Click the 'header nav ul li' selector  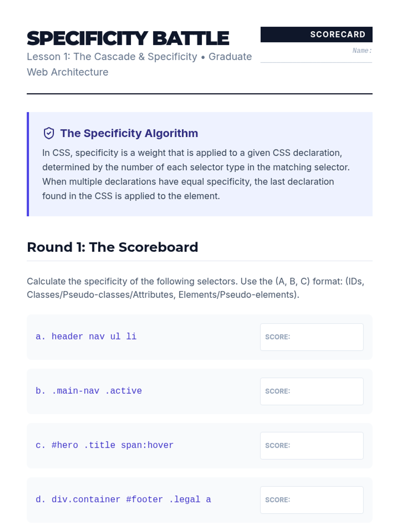(x=94, y=336)
